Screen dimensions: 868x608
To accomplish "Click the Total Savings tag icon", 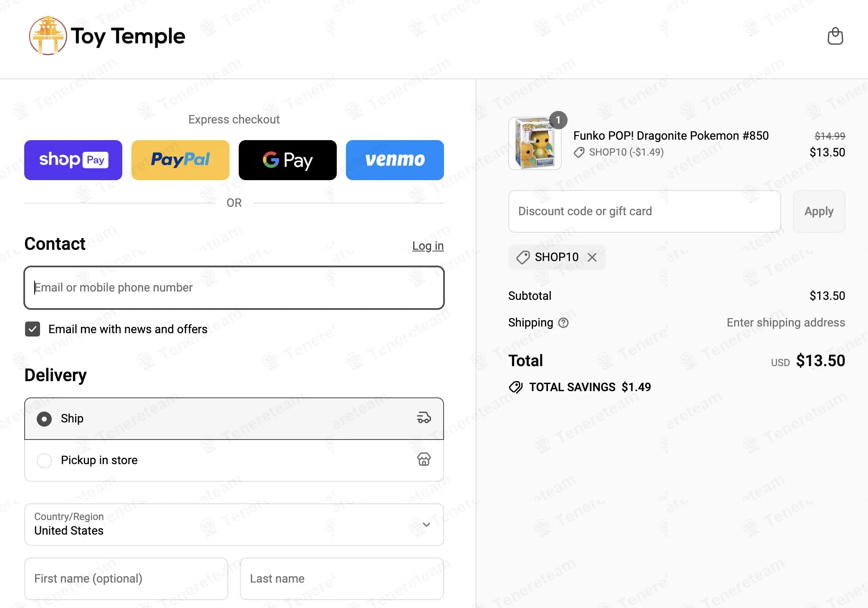I will tap(516, 387).
